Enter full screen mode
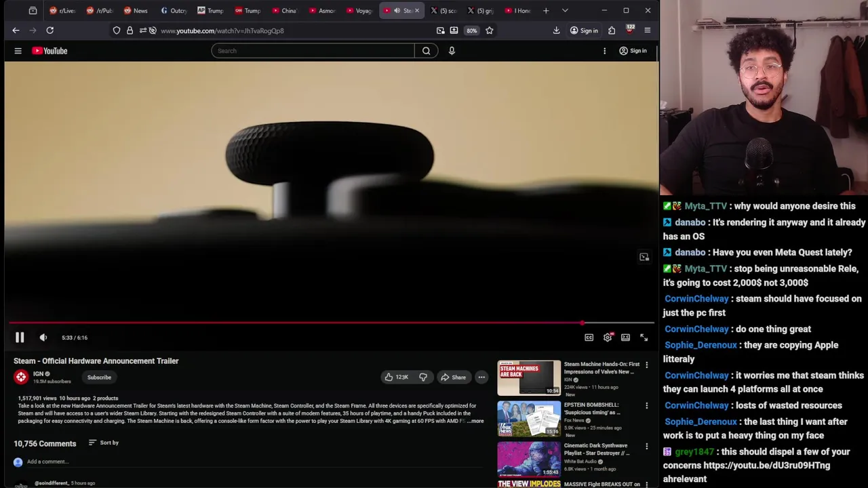 [644, 338]
